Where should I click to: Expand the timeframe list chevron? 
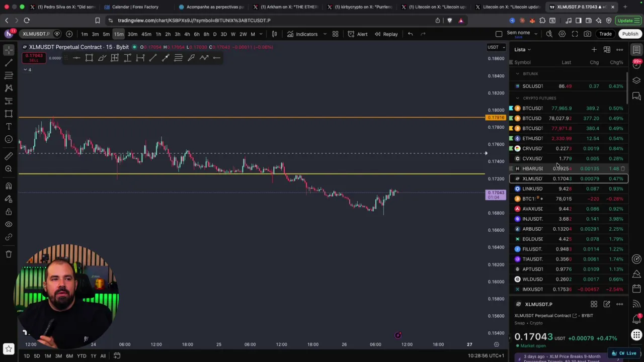coord(260,34)
